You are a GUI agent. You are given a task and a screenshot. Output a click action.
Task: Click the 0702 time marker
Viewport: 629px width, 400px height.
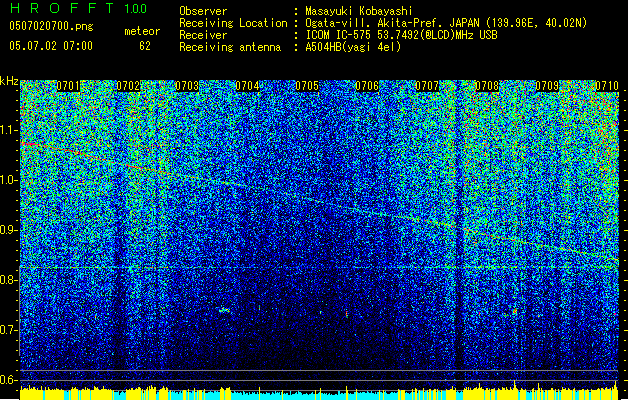[x=128, y=86]
